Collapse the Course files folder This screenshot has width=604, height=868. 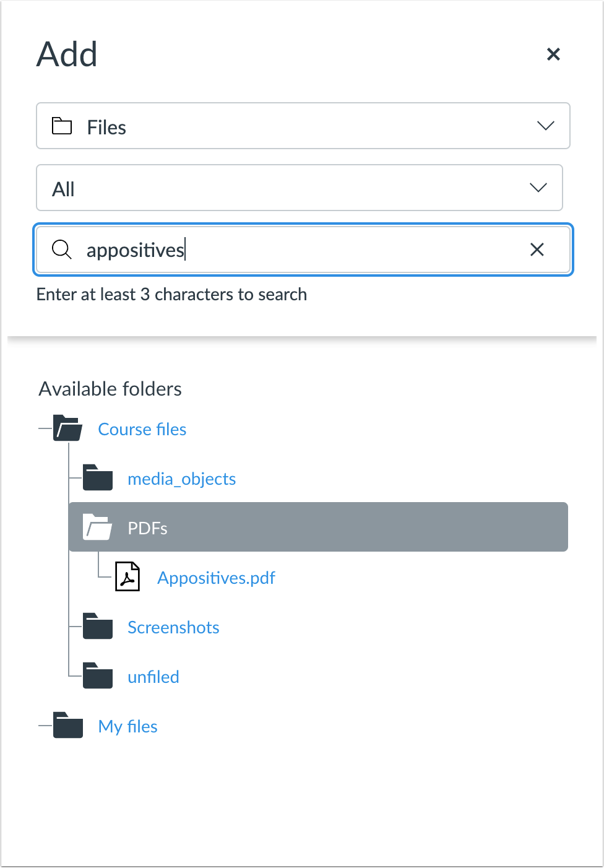[142, 430]
